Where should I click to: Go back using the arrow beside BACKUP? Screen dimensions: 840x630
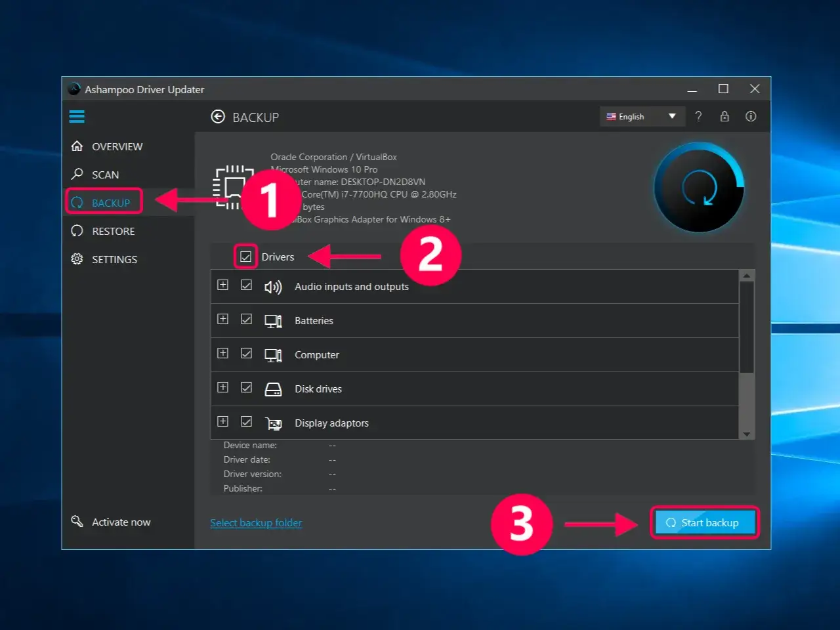click(x=218, y=117)
